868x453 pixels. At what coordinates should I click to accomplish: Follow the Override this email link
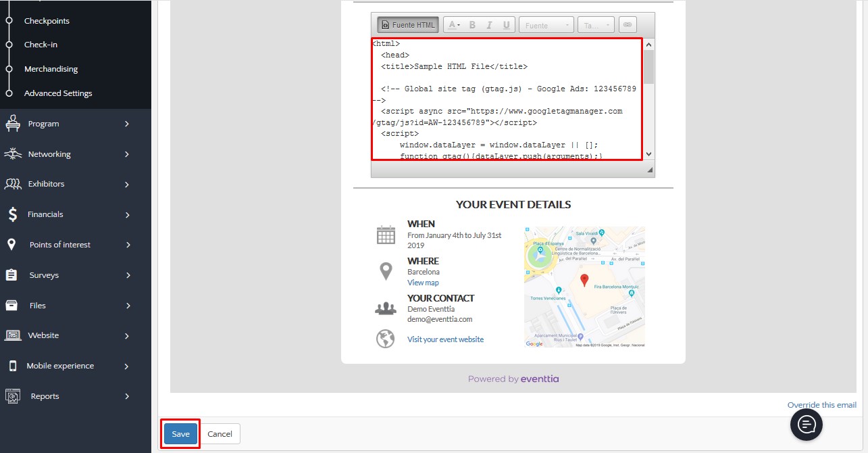821,405
